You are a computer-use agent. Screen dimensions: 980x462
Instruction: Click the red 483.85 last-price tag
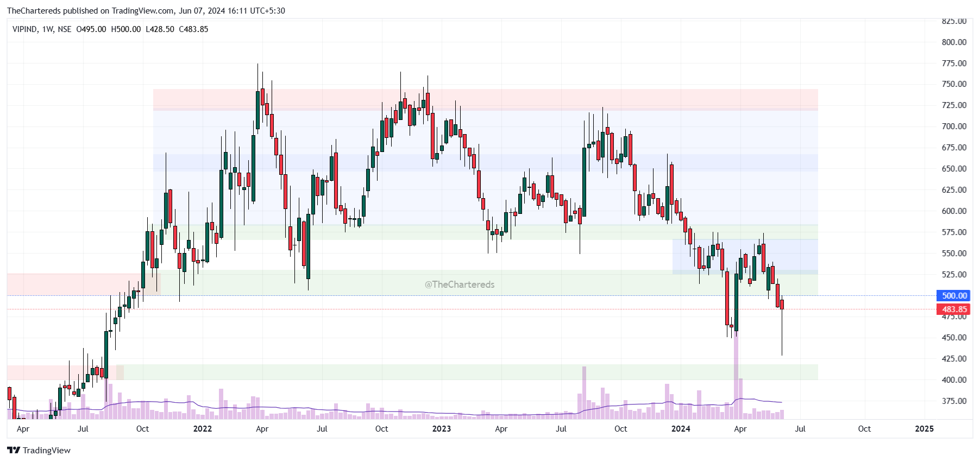953,309
